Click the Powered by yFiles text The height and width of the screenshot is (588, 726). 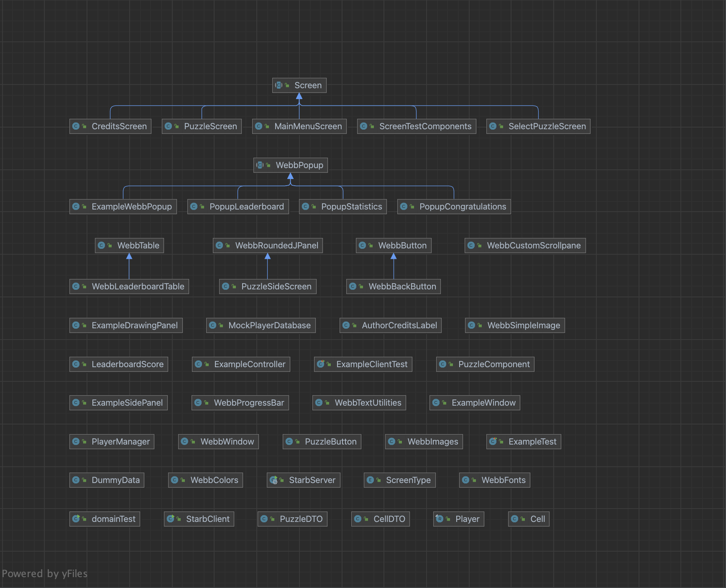click(x=45, y=573)
